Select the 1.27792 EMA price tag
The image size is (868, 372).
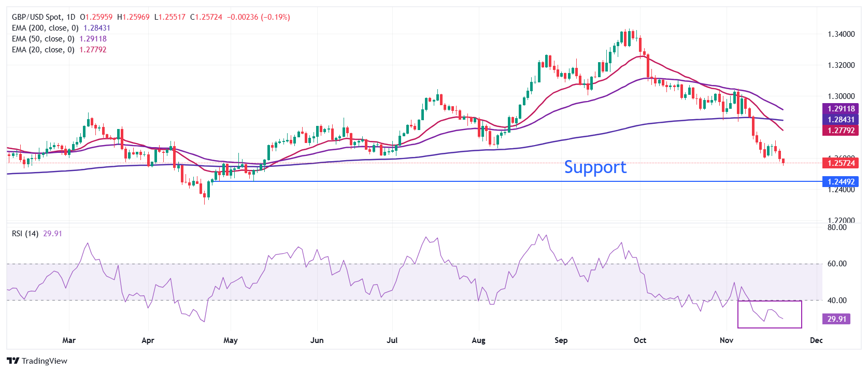click(841, 131)
